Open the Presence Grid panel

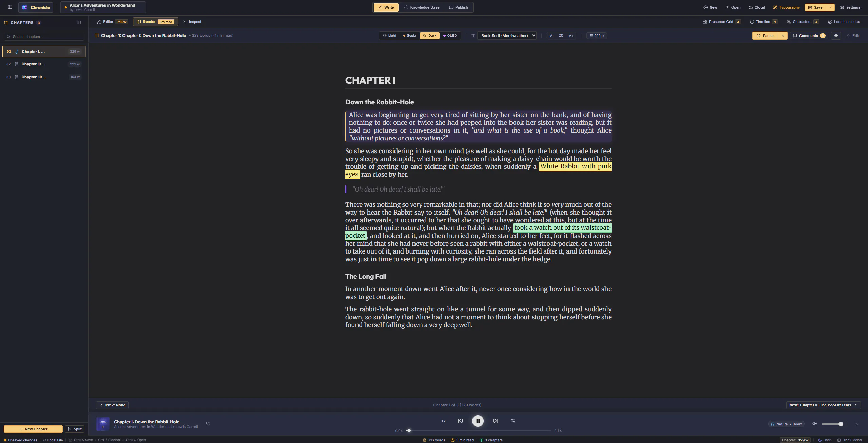[x=722, y=22]
